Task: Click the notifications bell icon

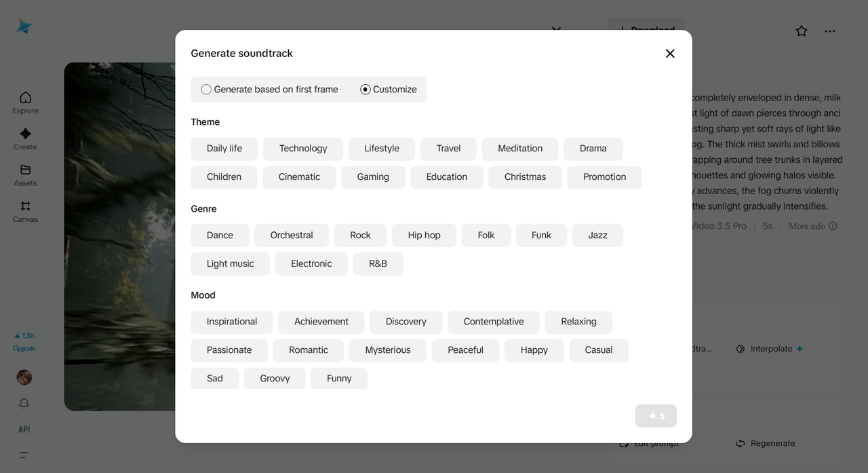Action: click(24, 403)
